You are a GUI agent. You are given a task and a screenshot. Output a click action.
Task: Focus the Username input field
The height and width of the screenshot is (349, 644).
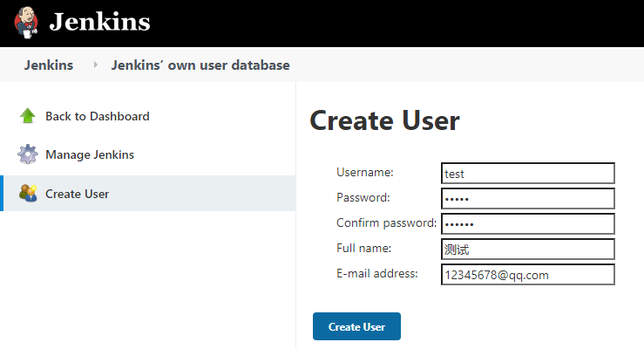click(x=528, y=173)
